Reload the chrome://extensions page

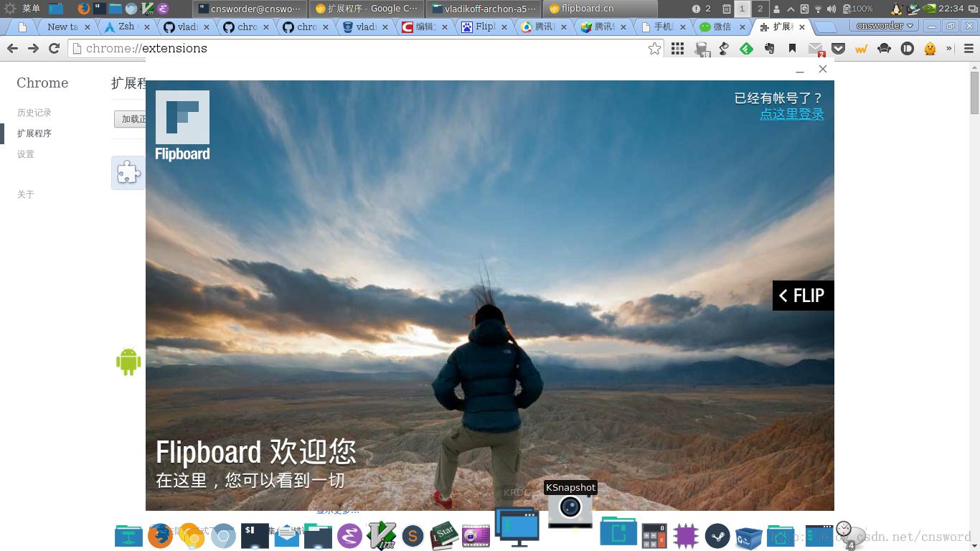click(54, 49)
